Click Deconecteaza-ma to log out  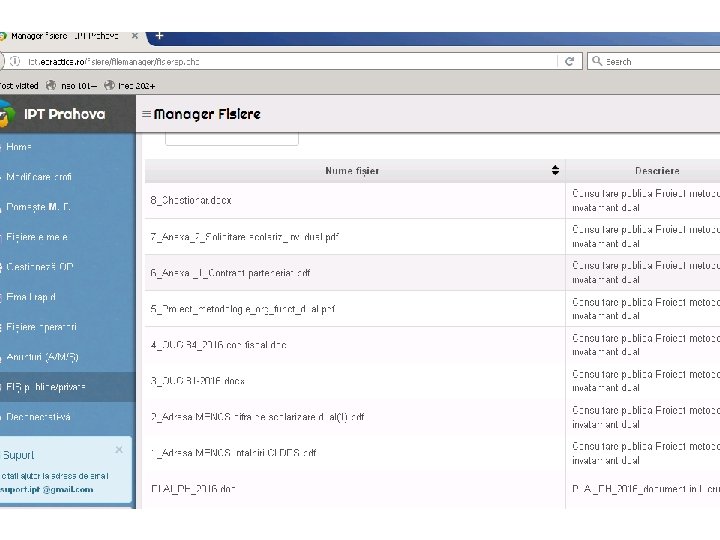38,417
